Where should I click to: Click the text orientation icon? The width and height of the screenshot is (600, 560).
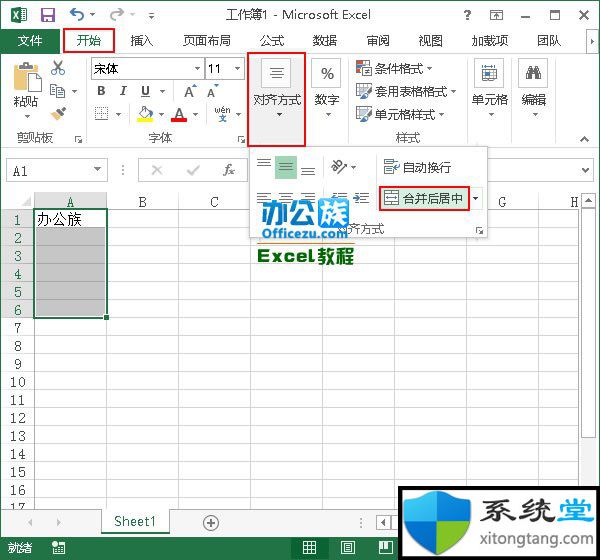339,167
